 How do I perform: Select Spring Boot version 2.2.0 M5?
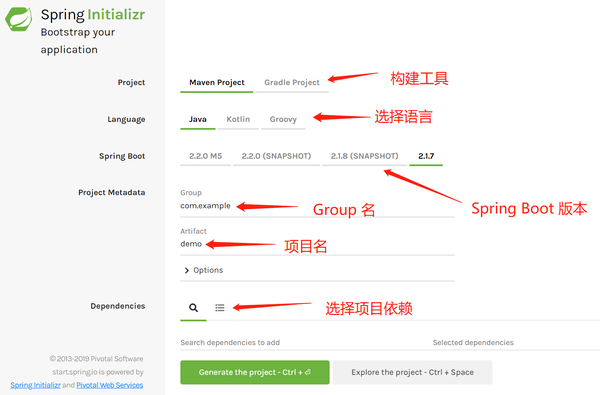coord(205,156)
